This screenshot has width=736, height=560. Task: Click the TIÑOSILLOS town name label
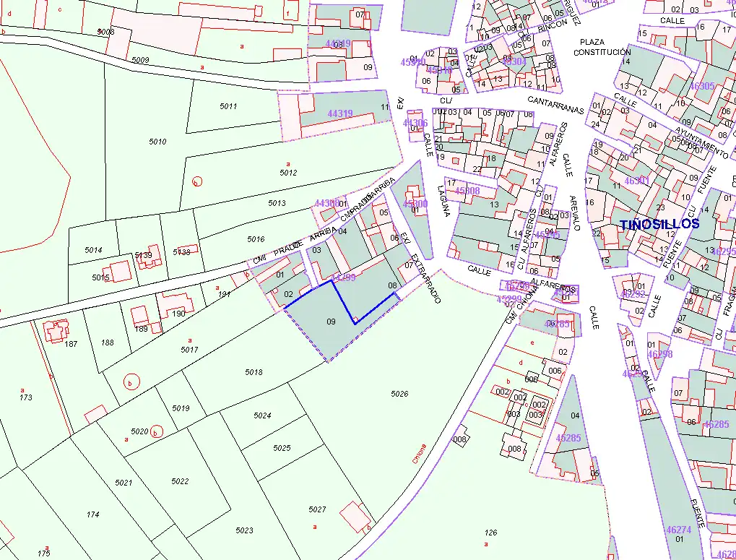[x=659, y=224]
